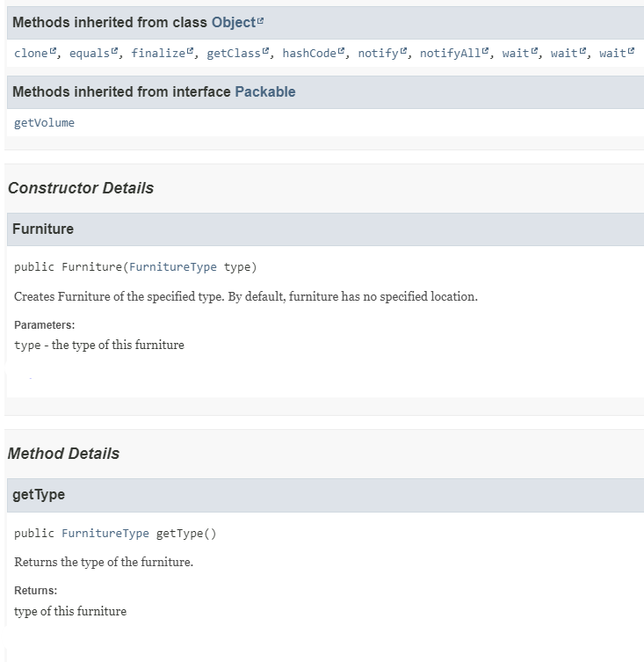
Task: Open the Packable interface link
Action: point(264,91)
